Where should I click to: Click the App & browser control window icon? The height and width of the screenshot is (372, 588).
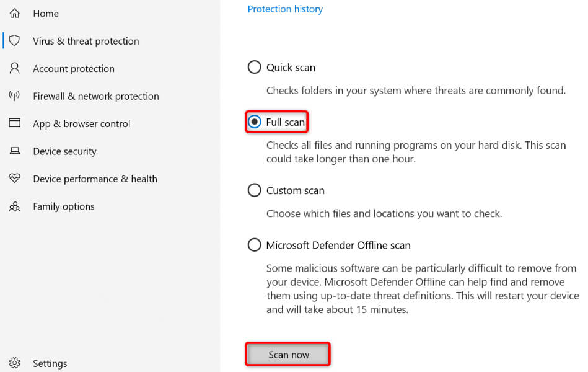click(x=15, y=123)
